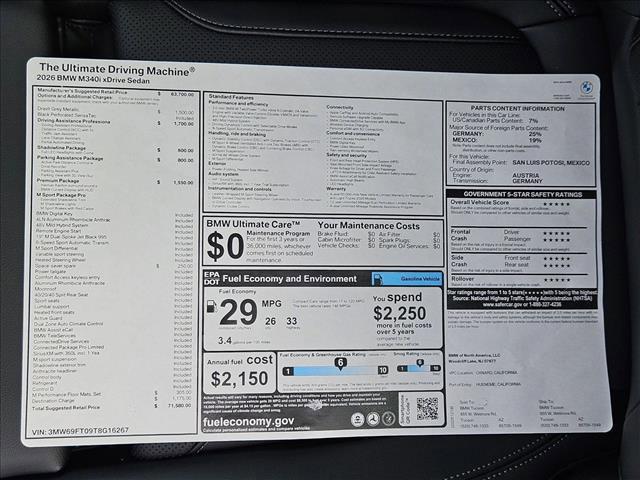Click the 'Safety and security' subheading
This screenshot has height=480, width=640.
pos(347,155)
